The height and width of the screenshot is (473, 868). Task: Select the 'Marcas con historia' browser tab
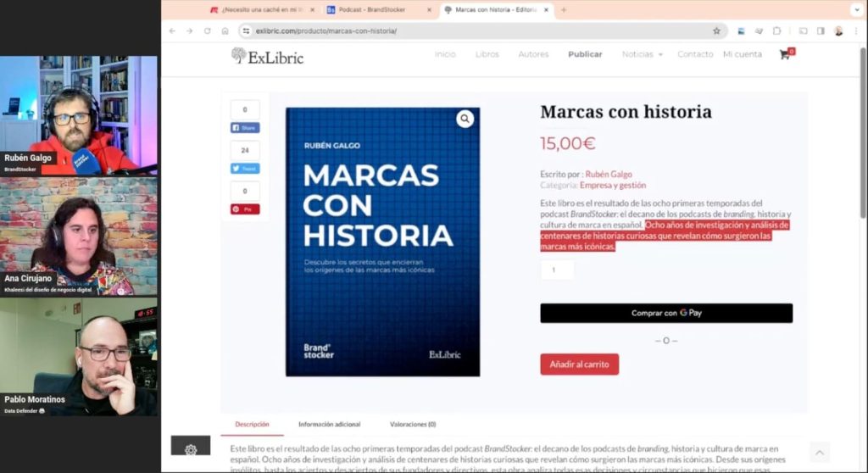(x=495, y=9)
